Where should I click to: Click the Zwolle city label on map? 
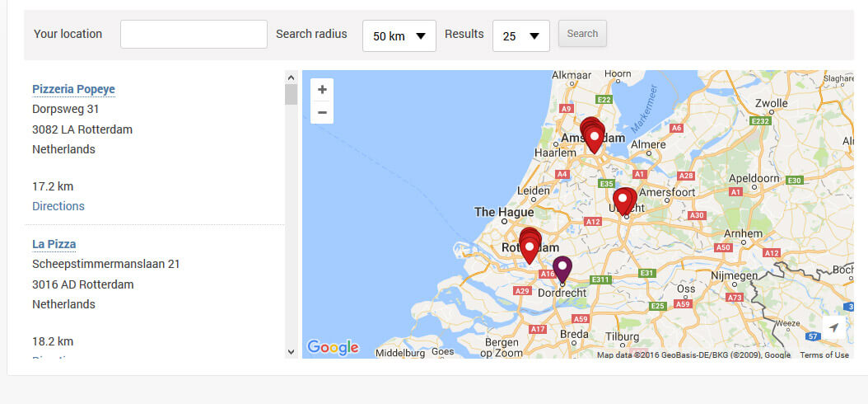(x=772, y=103)
